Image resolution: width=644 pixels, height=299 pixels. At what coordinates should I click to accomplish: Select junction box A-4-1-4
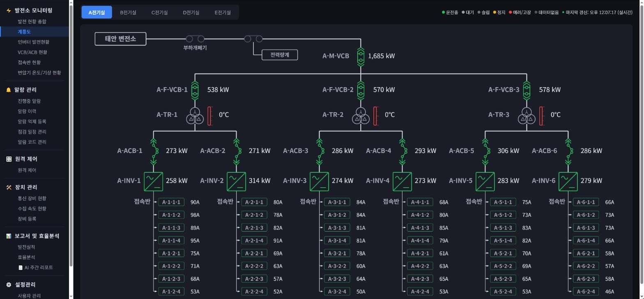coord(420,241)
